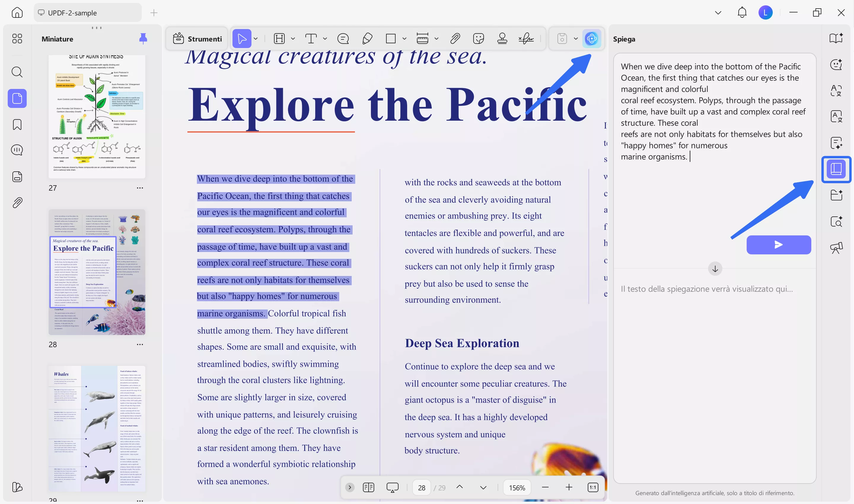Toggle the sticky note comment tool
Screen dimensions: 854x504
pyautogui.click(x=343, y=39)
